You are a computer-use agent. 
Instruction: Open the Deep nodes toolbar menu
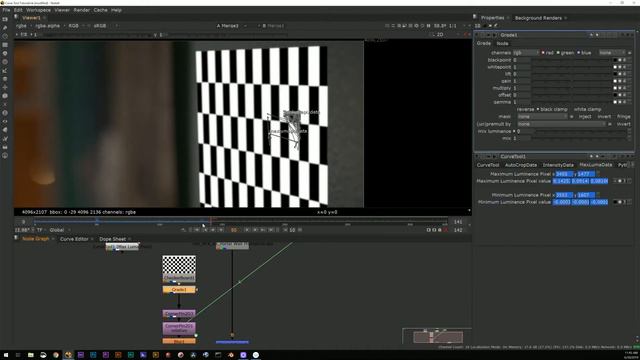[5, 113]
